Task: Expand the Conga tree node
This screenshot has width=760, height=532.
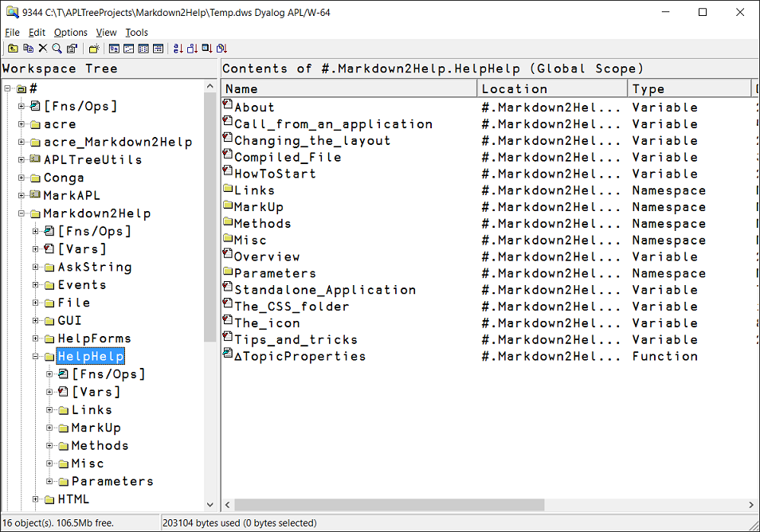Action: 22,178
